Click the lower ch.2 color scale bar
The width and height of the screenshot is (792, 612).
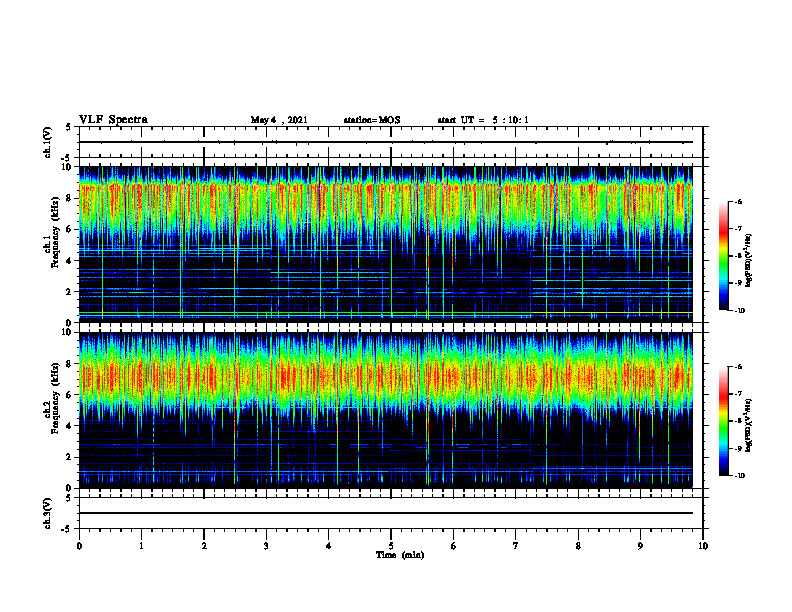(x=724, y=421)
